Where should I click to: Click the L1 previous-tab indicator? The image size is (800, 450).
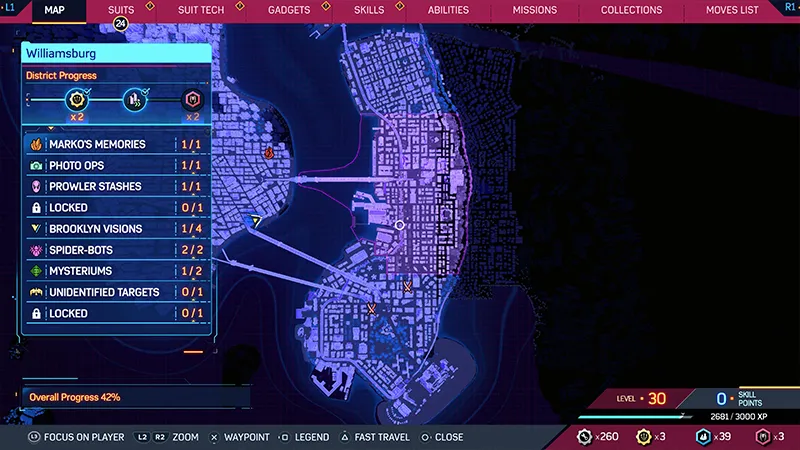10,7
